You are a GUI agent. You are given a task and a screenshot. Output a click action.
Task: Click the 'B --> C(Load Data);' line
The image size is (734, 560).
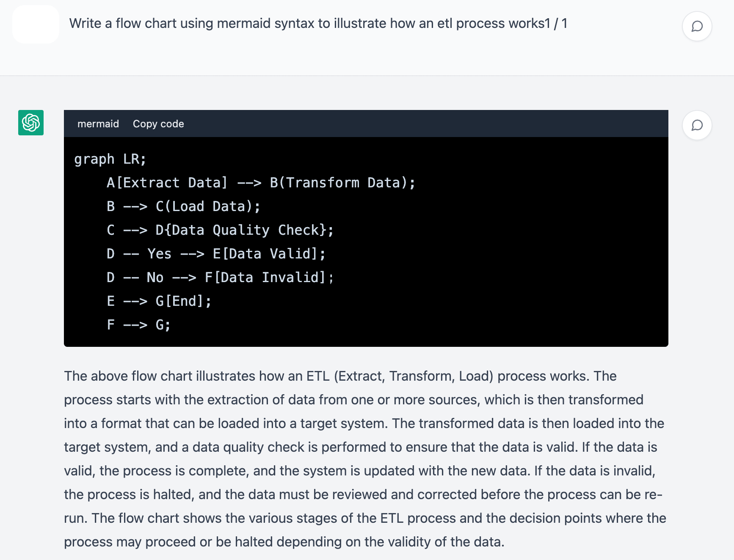pos(183,206)
